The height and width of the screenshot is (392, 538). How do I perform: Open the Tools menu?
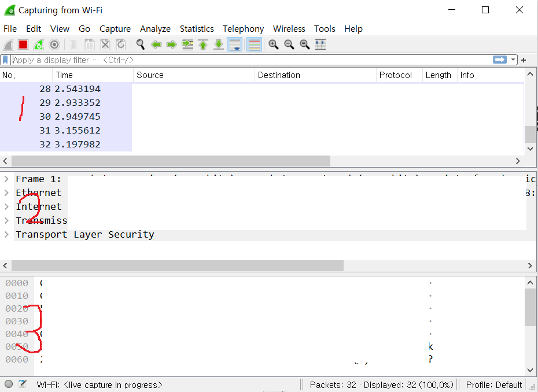[x=325, y=29]
